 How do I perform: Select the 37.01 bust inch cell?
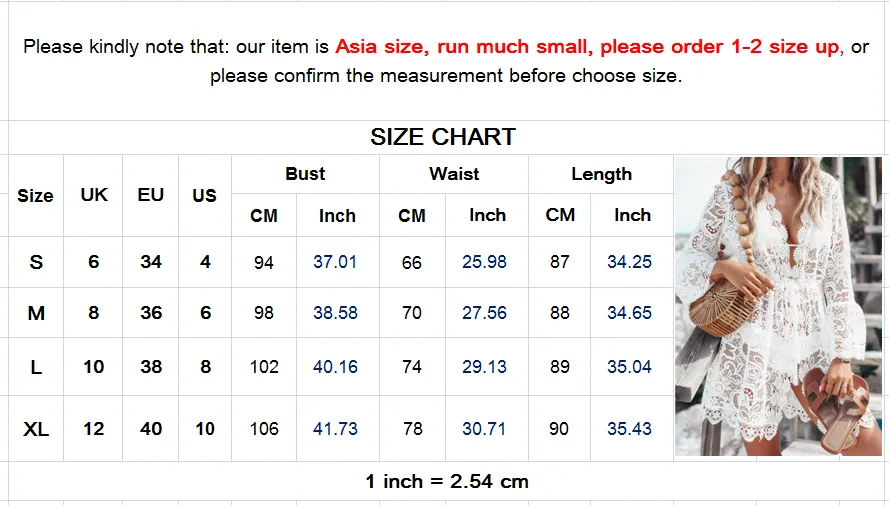pos(335,262)
